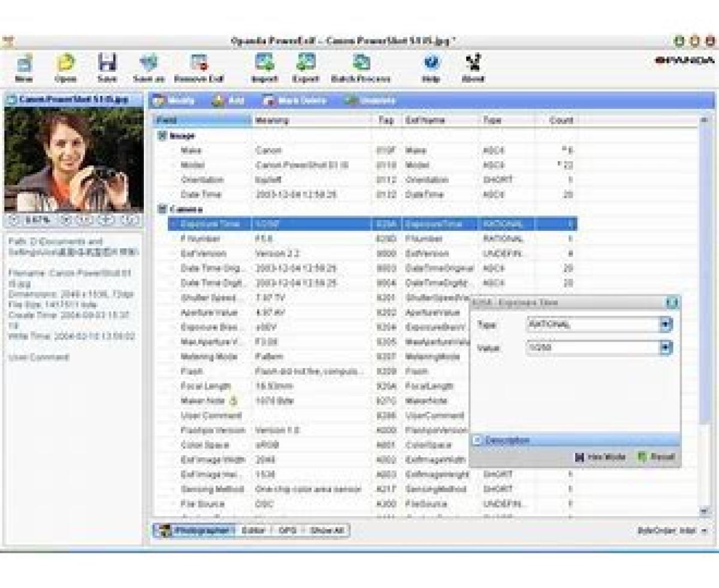The image size is (719, 588).
Task: Click the Hex Mode button
Action: tap(600, 457)
